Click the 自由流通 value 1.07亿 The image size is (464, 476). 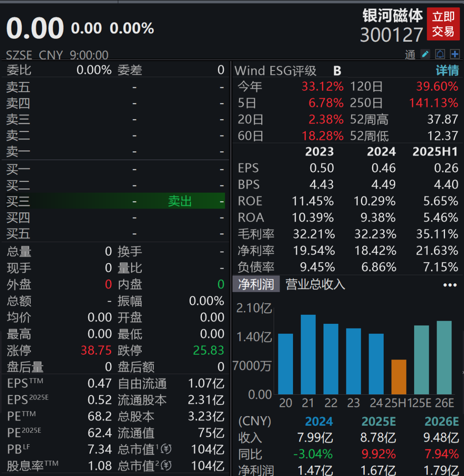(x=206, y=384)
